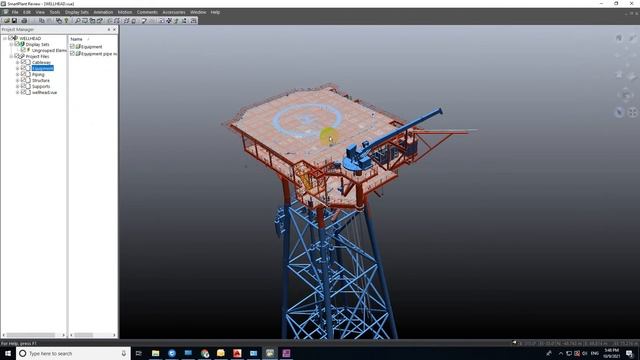
Task: Click the speech-bubble comment toolbar icon
Action: click(144, 20)
